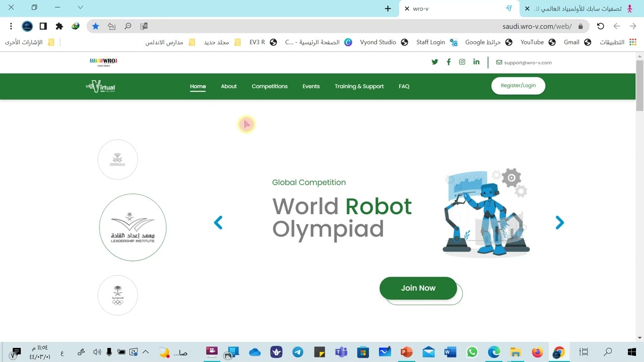Open Chrome three-dot menu
644x362 pixels.
pyautogui.click(x=11, y=26)
